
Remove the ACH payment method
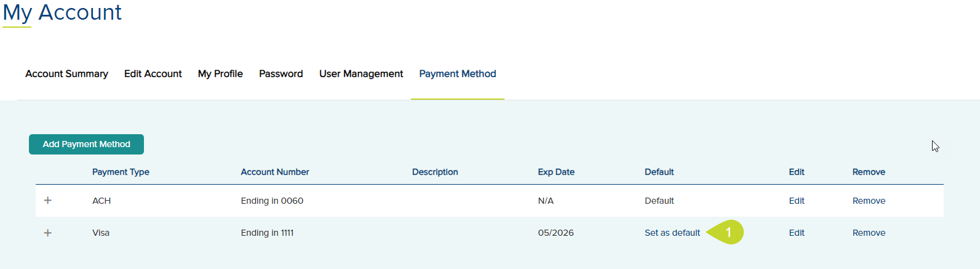coord(869,201)
